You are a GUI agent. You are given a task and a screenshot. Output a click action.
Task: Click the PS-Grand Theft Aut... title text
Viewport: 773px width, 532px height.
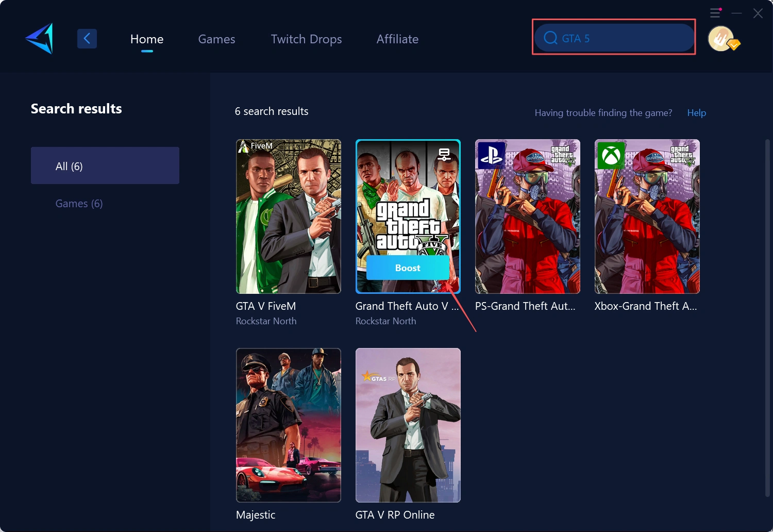click(525, 306)
